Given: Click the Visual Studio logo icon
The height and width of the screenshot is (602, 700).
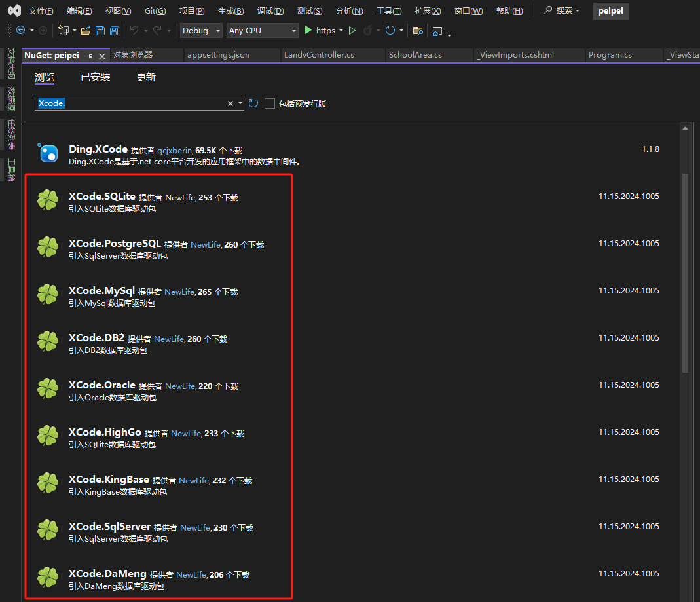Looking at the screenshot, I should click(14, 10).
